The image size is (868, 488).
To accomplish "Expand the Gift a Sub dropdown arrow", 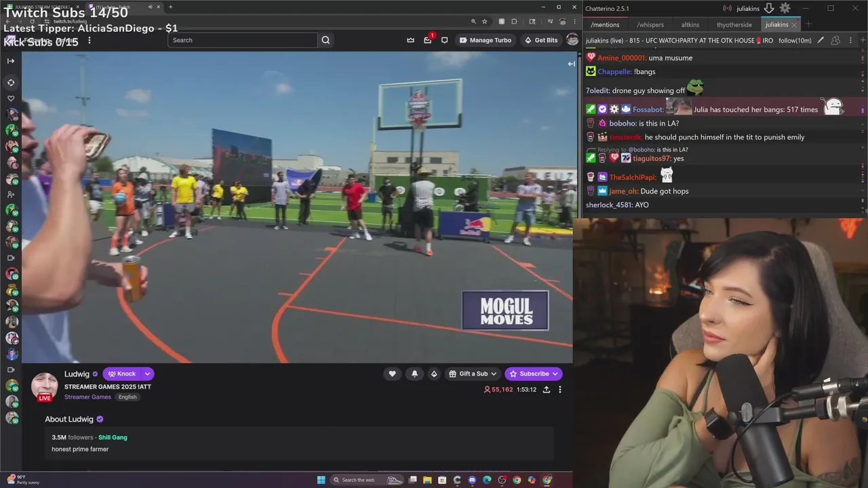I will click(495, 373).
